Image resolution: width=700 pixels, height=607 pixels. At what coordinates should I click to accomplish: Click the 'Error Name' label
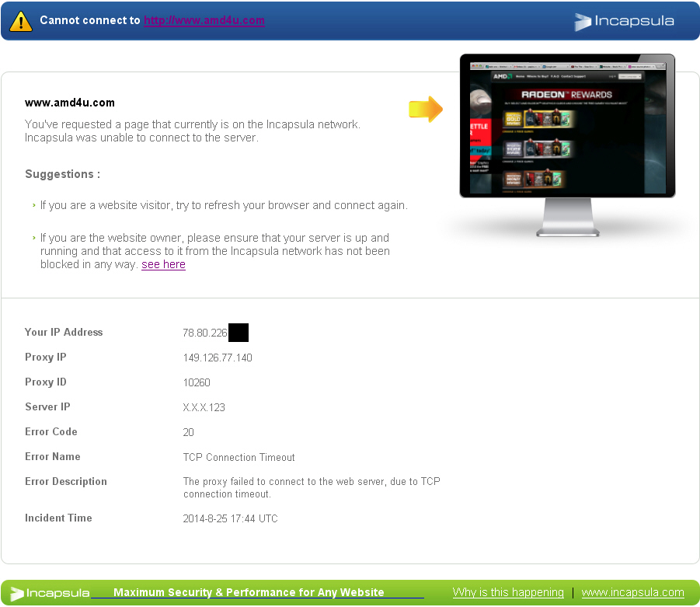(53, 457)
